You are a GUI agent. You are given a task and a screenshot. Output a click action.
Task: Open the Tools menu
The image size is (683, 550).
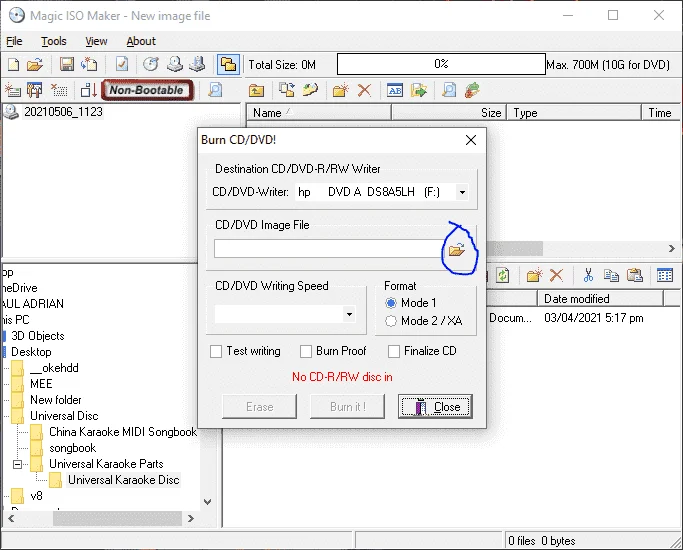[x=54, y=41]
